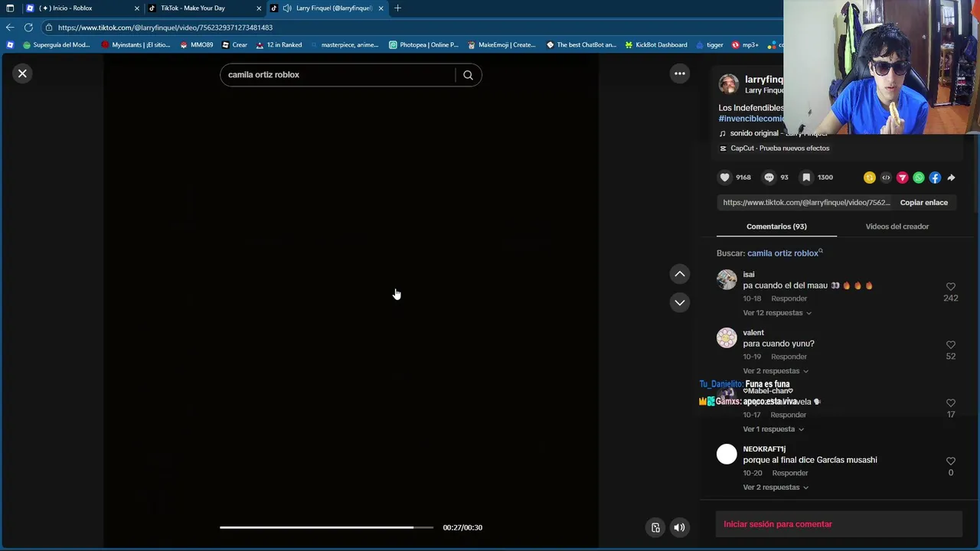
Task: Like isai's comment with its heart icon
Action: coord(951,287)
